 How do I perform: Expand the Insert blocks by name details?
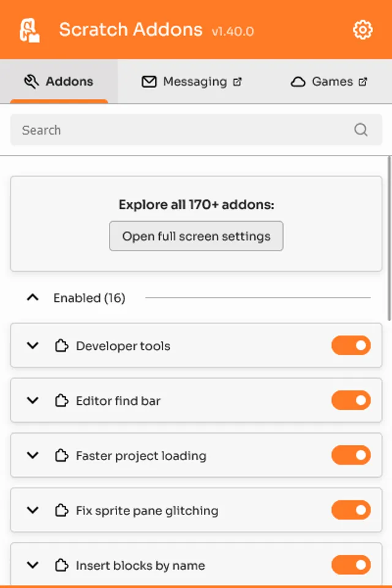click(33, 565)
